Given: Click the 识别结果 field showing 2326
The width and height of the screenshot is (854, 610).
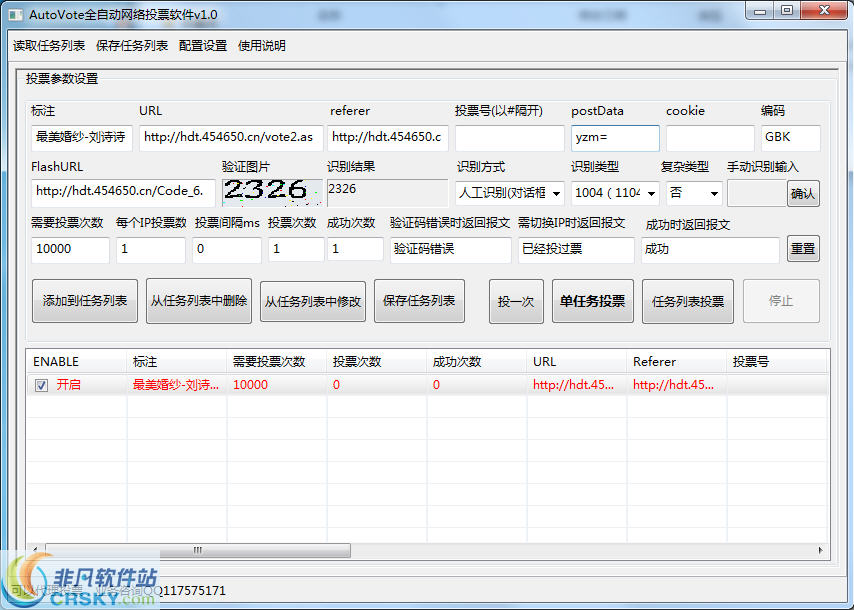Looking at the screenshot, I should pyautogui.click(x=388, y=193).
